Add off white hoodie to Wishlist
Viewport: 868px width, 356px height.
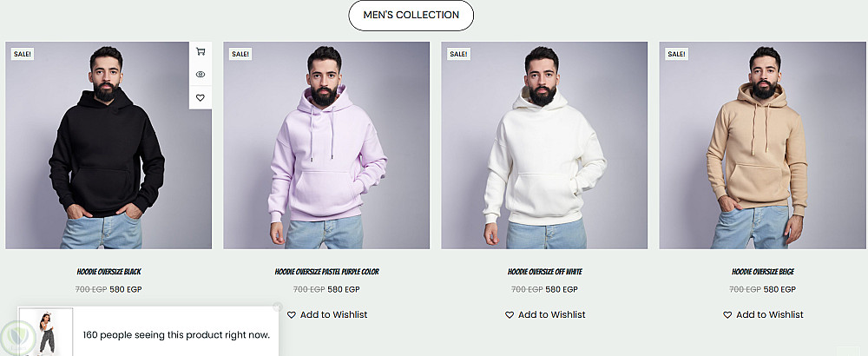(545, 314)
